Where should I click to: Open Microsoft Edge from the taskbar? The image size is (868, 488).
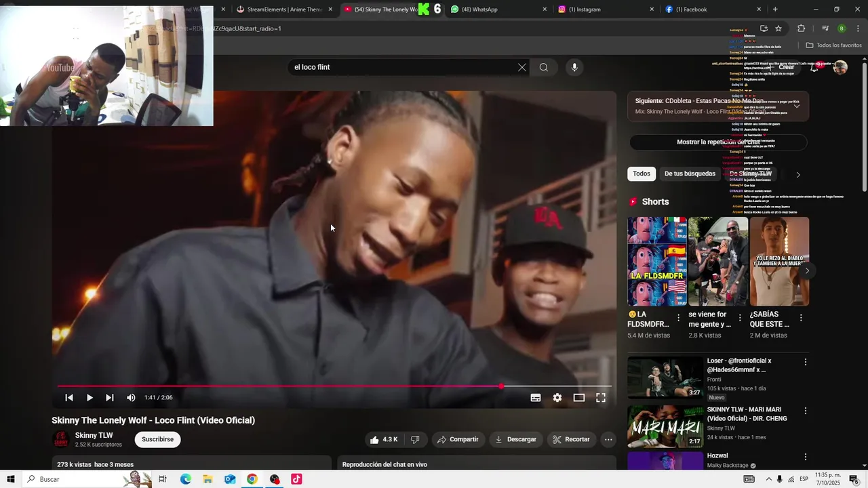point(185,479)
